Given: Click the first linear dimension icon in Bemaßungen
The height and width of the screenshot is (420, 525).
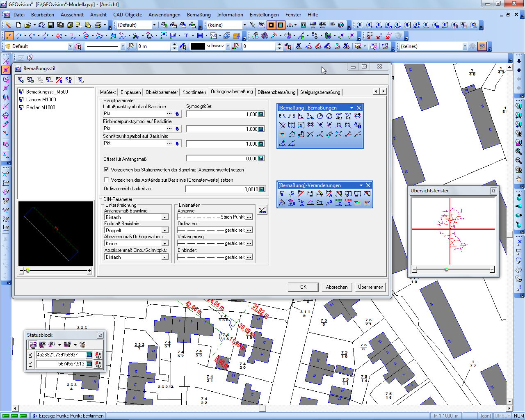Looking at the screenshot, I should click(x=282, y=116).
